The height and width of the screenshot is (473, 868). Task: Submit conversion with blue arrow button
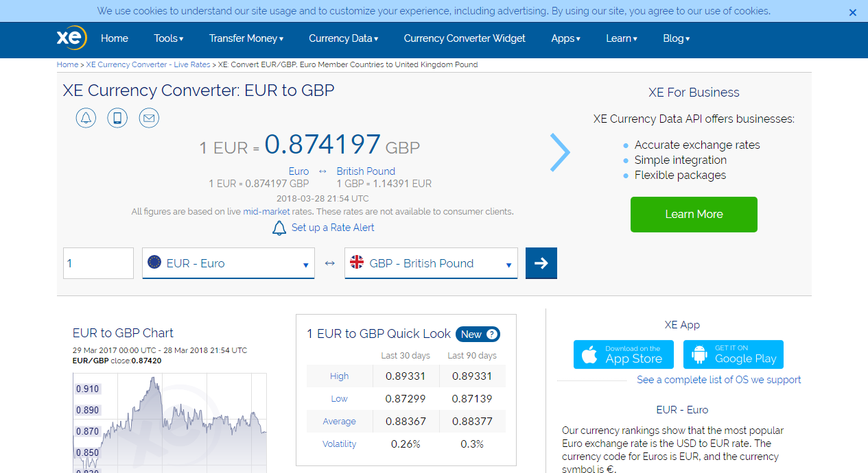(541, 263)
